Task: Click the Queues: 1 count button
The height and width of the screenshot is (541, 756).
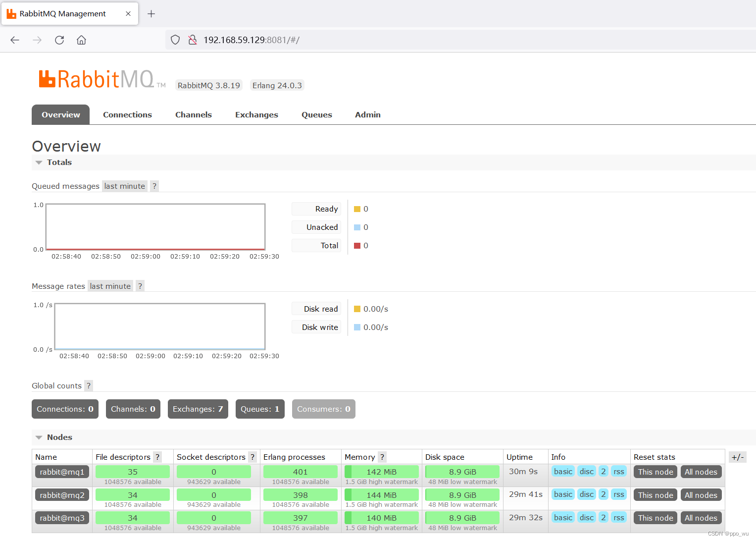Action: [x=260, y=409]
